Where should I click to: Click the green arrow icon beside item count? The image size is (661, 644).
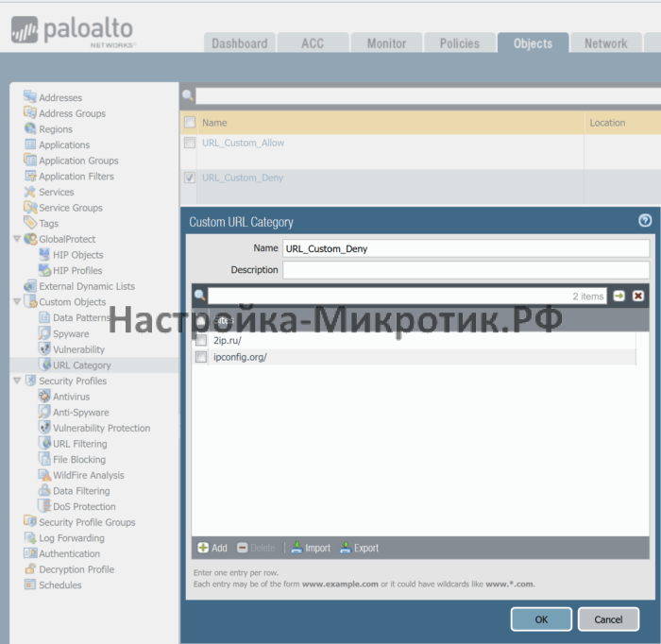tap(619, 296)
